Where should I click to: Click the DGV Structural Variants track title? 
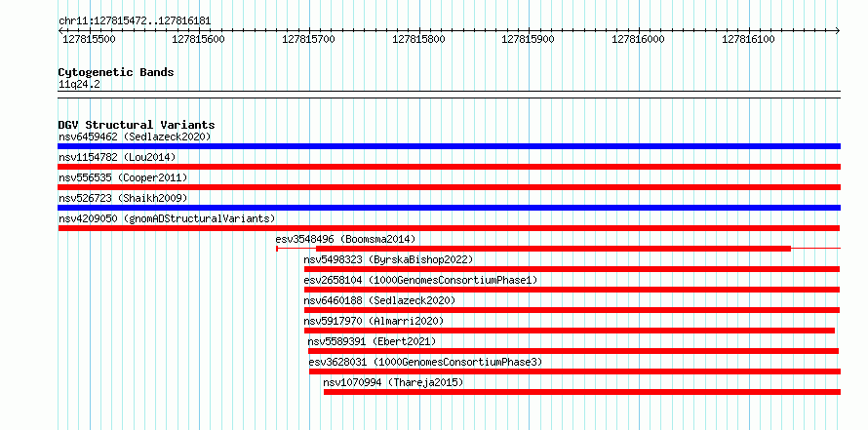pyautogui.click(x=137, y=125)
